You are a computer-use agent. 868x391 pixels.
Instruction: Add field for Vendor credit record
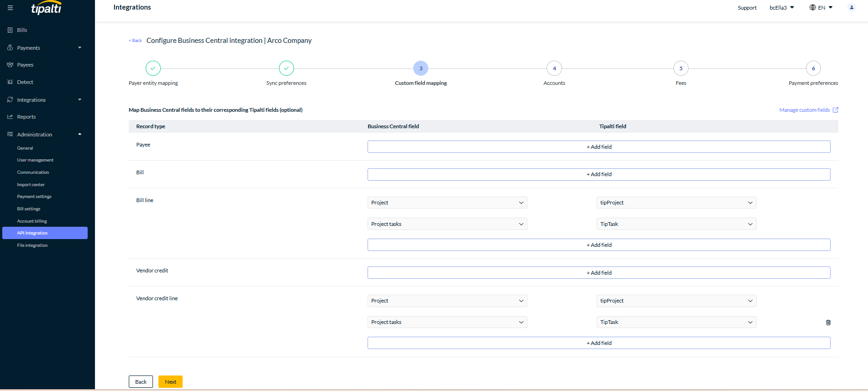click(x=599, y=273)
